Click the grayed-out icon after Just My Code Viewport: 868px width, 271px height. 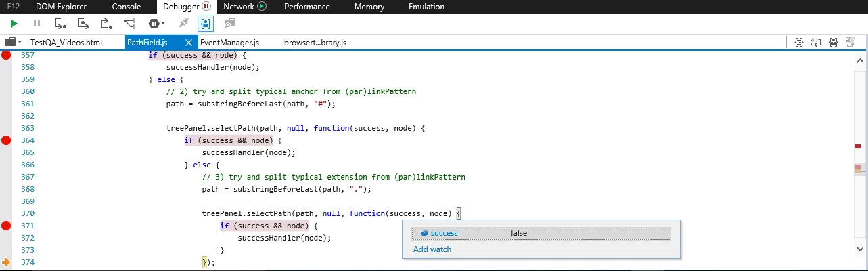[229, 24]
